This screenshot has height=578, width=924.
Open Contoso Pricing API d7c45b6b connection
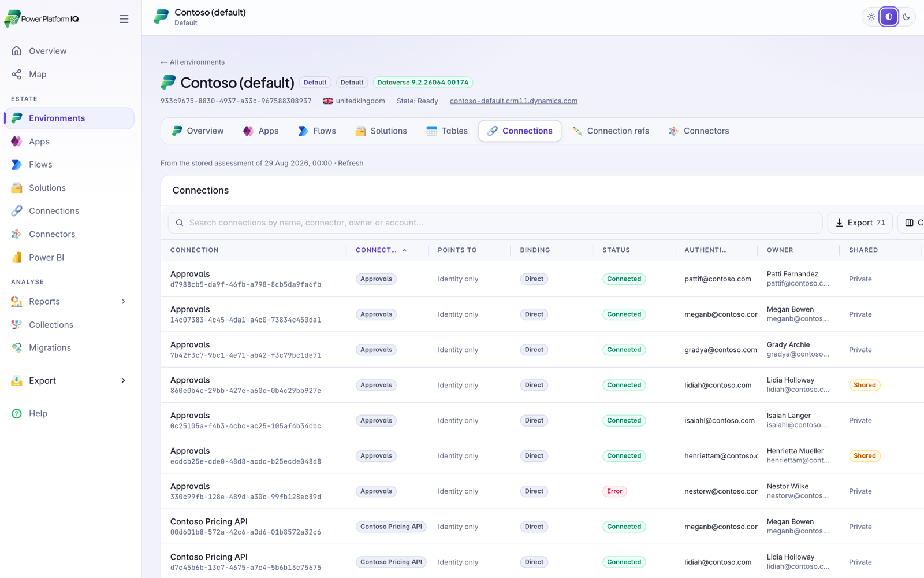tap(542, 561)
